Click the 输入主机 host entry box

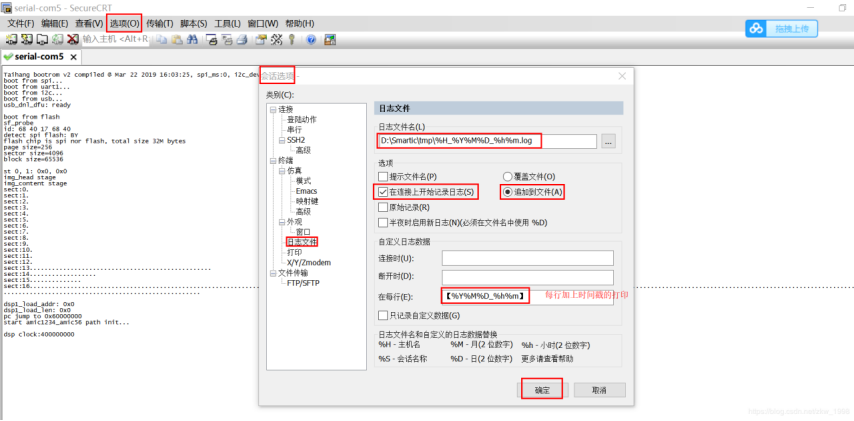tap(115, 39)
